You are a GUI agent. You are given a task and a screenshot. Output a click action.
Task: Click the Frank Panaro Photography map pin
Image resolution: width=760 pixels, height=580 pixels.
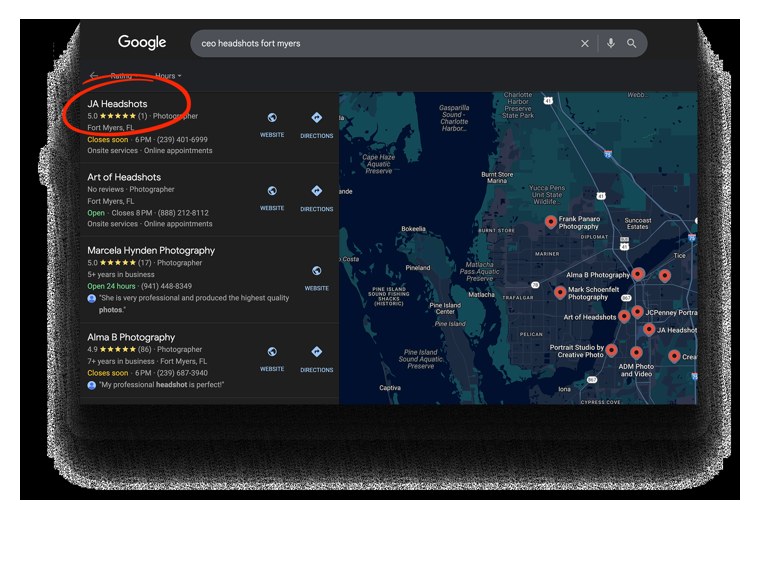click(x=550, y=222)
